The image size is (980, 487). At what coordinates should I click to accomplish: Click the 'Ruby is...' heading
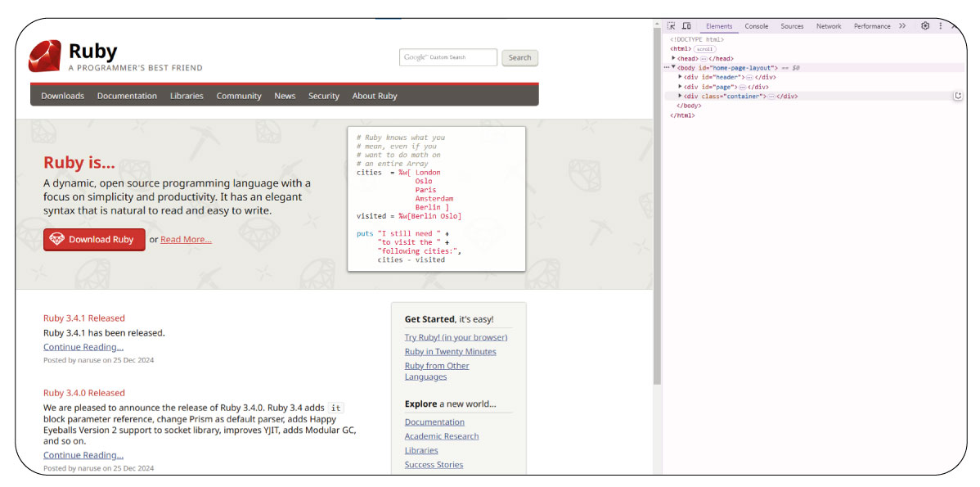[x=79, y=163]
